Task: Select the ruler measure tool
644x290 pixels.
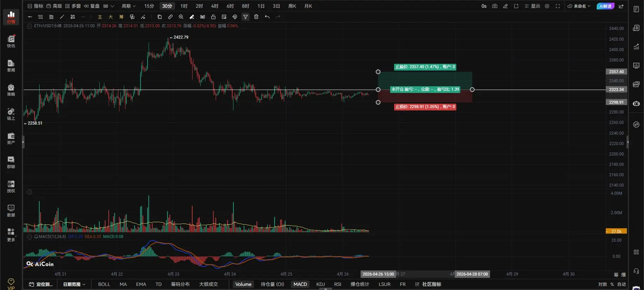Action: 170,17
